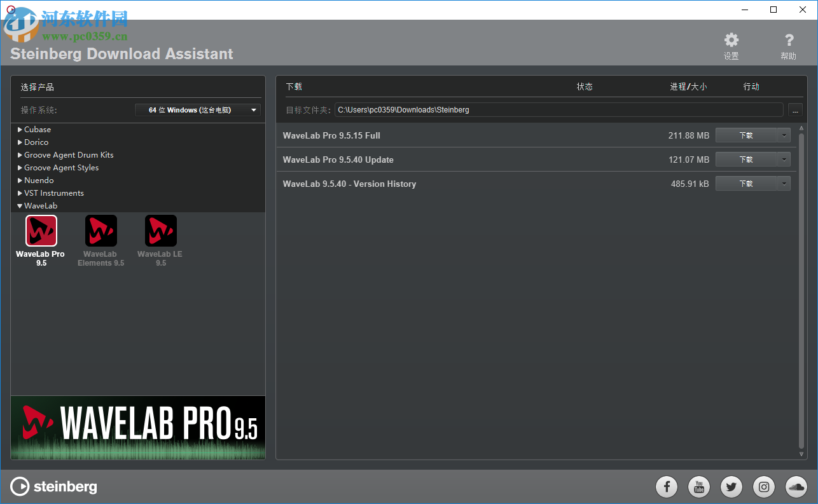Select the WaveLab Pro 9.5 product icon
Image resolution: width=818 pixels, height=504 pixels.
[x=41, y=230]
